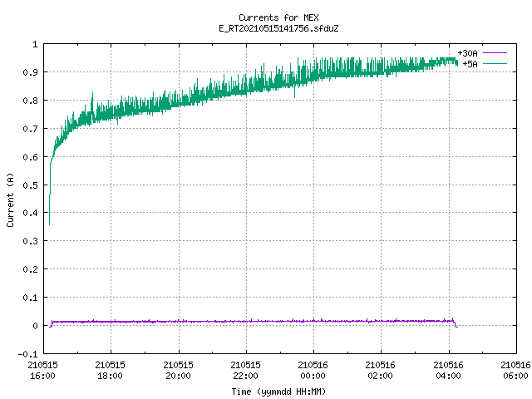This screenshot has width=532, height=399.
Task: Click the Y-axis tick value 0.8
Action: click(x=30, y=101)
